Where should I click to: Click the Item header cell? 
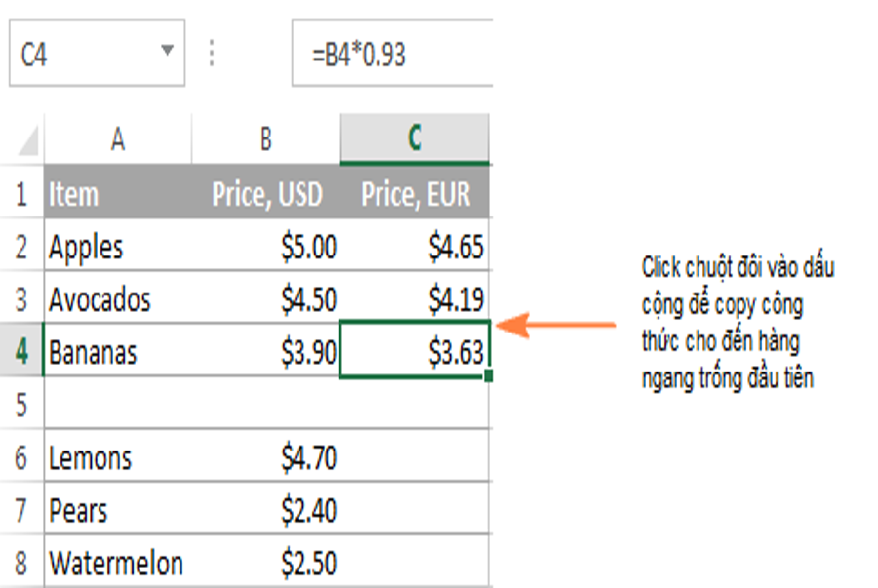[117, 194]
